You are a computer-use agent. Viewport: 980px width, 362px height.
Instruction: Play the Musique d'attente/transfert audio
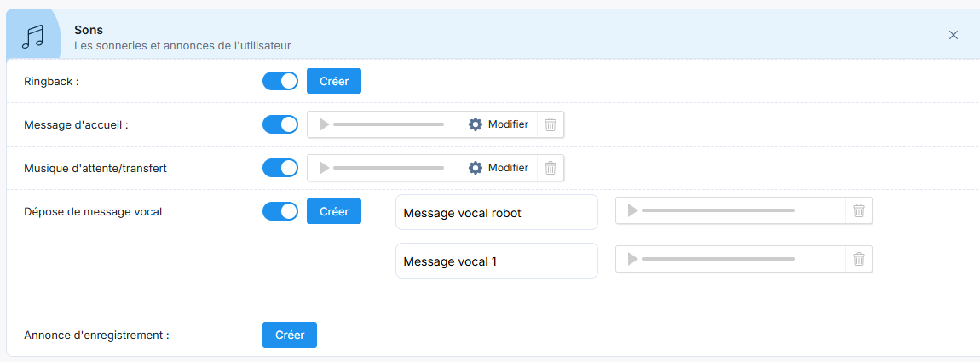point(324,168)
